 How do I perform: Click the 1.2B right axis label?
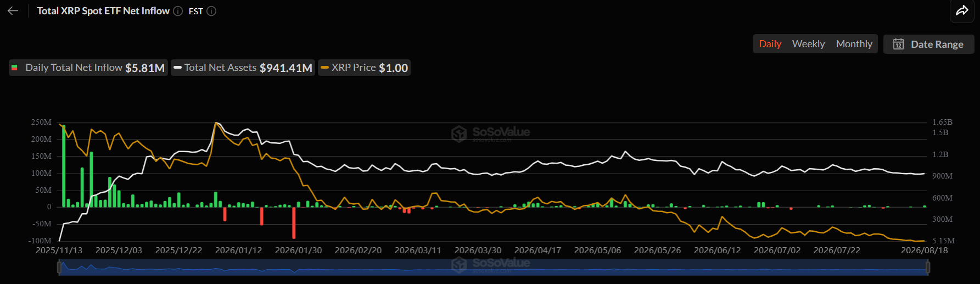click(x=940, y=154)
